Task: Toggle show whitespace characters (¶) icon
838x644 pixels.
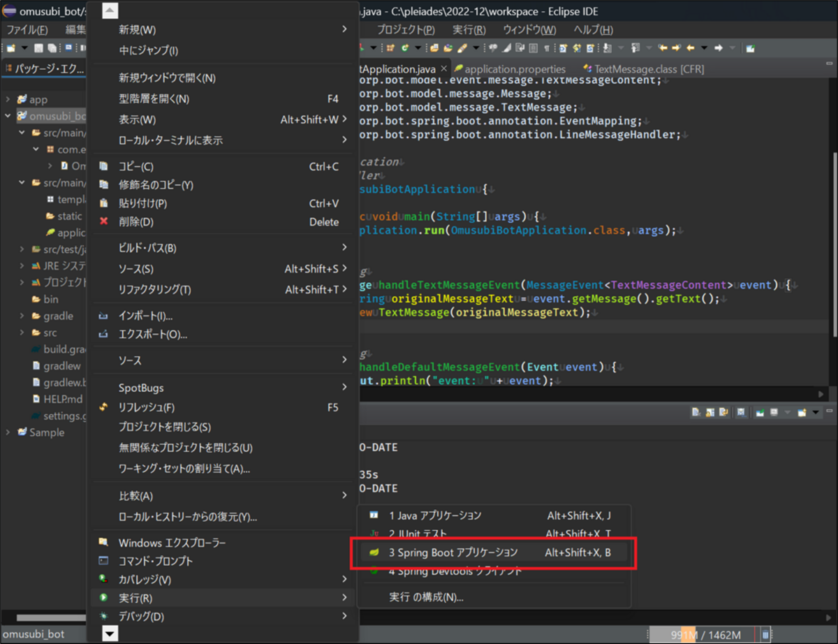Action: pyautogui.click(x=547, y=48)
